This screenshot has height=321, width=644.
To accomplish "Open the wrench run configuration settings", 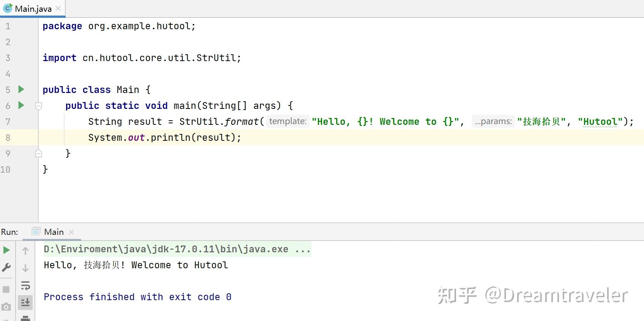I will point(6,268).
